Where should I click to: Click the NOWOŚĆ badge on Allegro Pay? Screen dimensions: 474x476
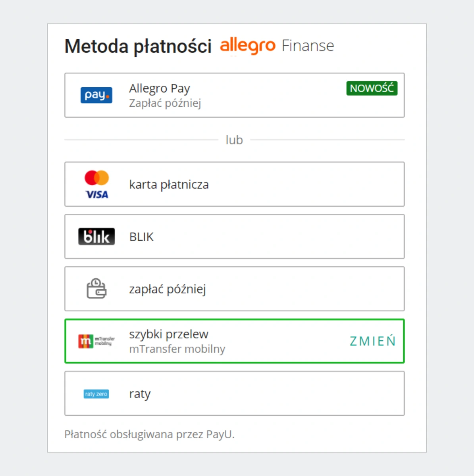point(371,88)
